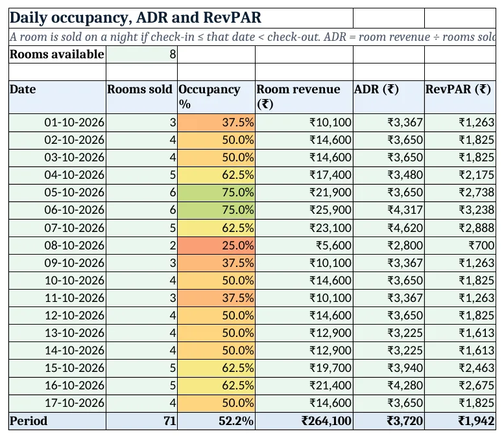Click room revenue ₹19,700 cell
Screen dimensions: 504x438
[304, 368]
